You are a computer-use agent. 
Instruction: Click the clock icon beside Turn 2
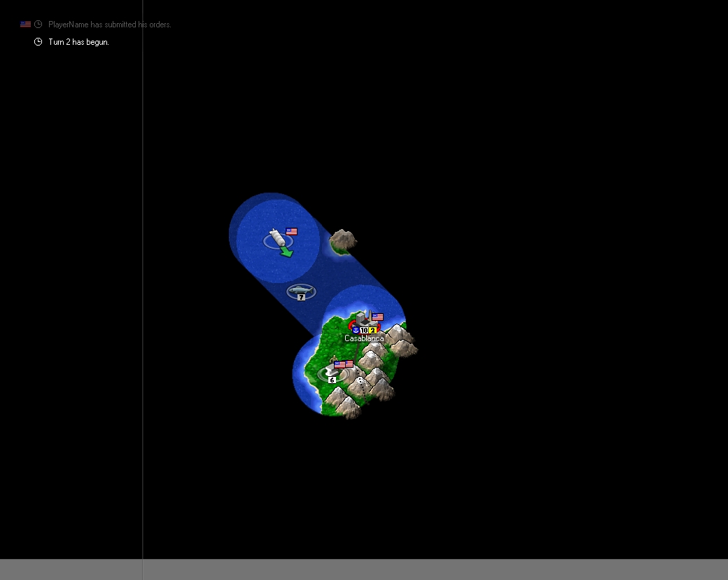pyautogui.click(x=38, y=42)
